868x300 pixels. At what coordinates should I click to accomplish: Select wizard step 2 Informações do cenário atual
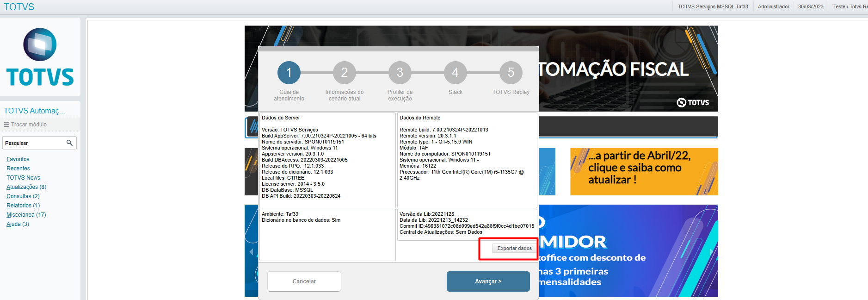[x=345, y=73]
